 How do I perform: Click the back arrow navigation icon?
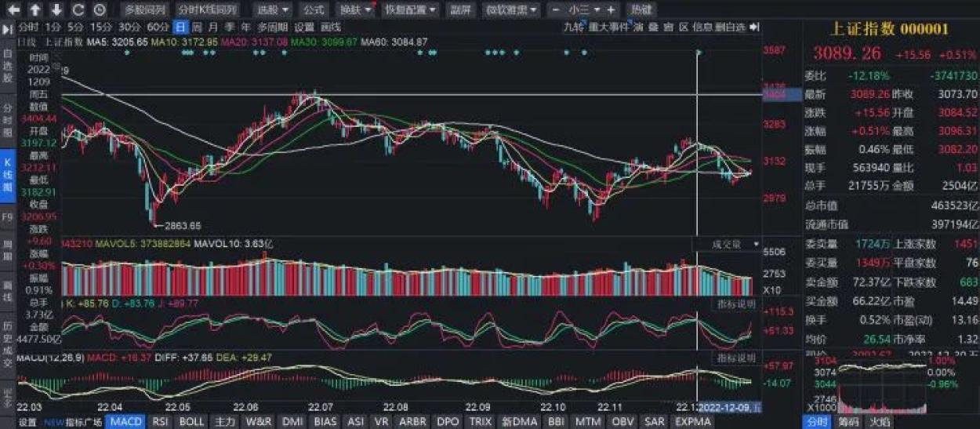point(15,10)
